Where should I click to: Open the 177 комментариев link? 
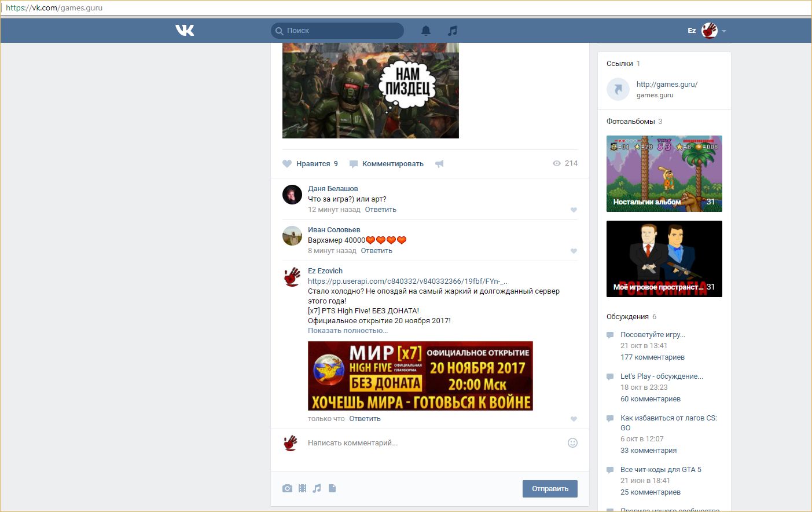pyautogui.click(x=652, y=357)
